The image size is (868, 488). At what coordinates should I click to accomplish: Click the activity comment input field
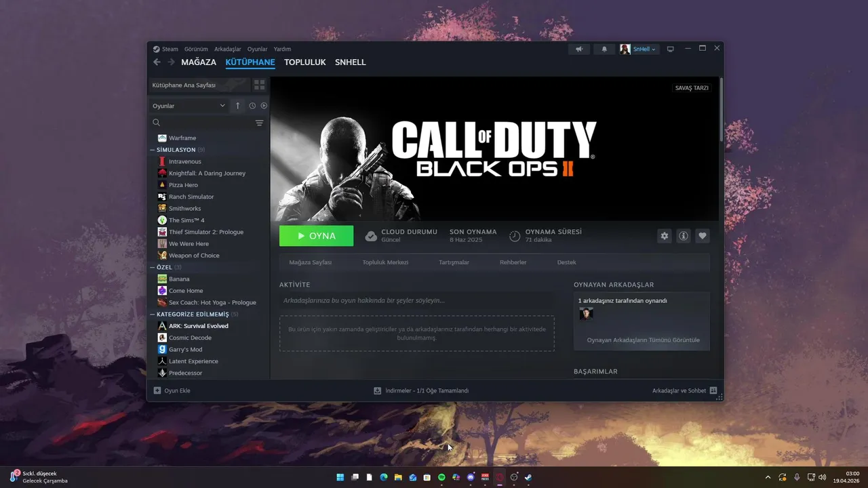coord(416,300)
